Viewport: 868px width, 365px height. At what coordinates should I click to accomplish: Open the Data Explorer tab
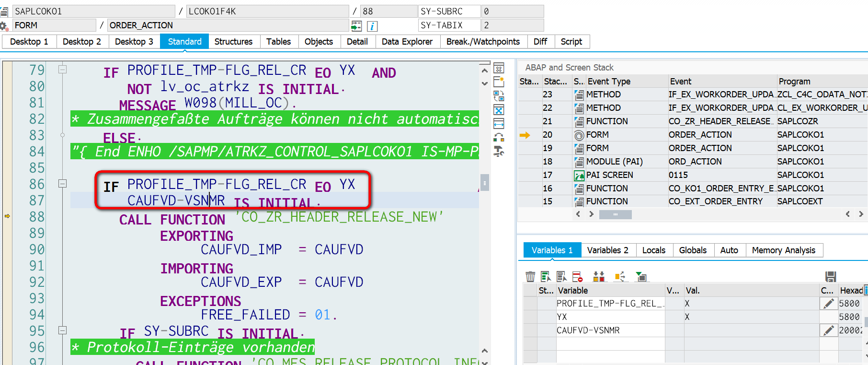coord(407,42)
